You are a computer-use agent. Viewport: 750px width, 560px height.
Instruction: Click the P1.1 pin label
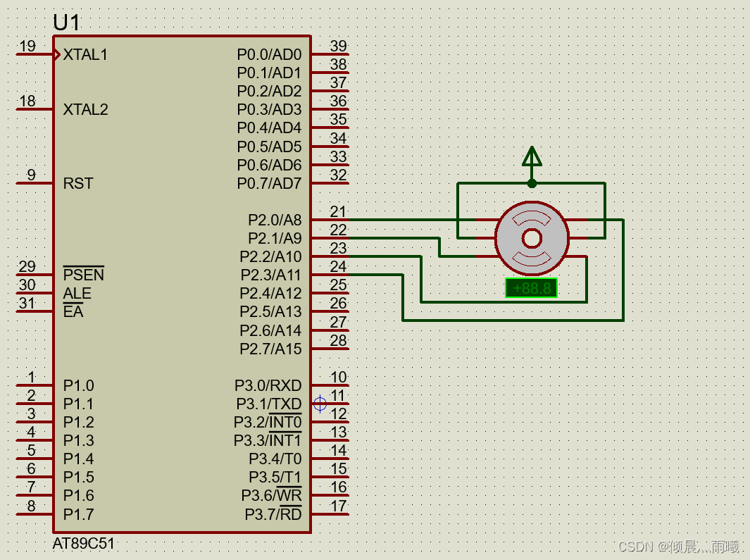pyautogui.click(x=78, y=404)
